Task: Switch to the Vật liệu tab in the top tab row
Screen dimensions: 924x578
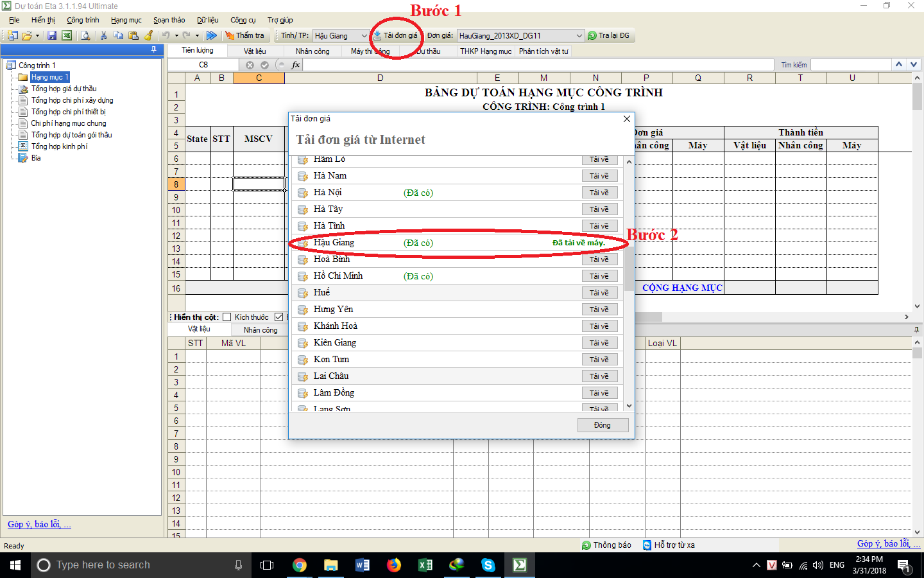Action: click(x=254, y=51)
